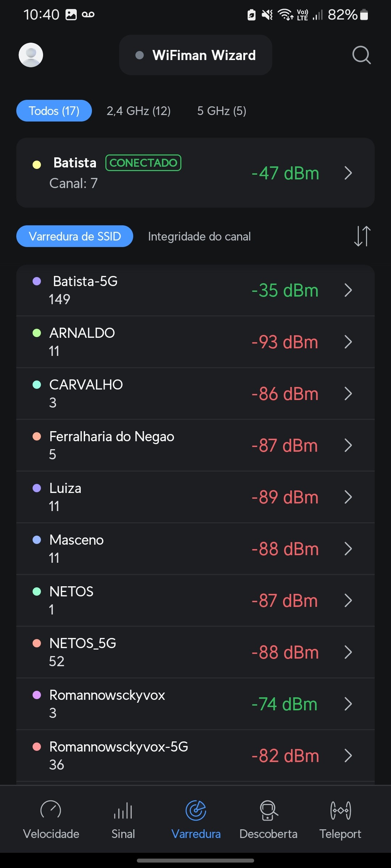Open the Velocidade speed test icon

point(51,810)
